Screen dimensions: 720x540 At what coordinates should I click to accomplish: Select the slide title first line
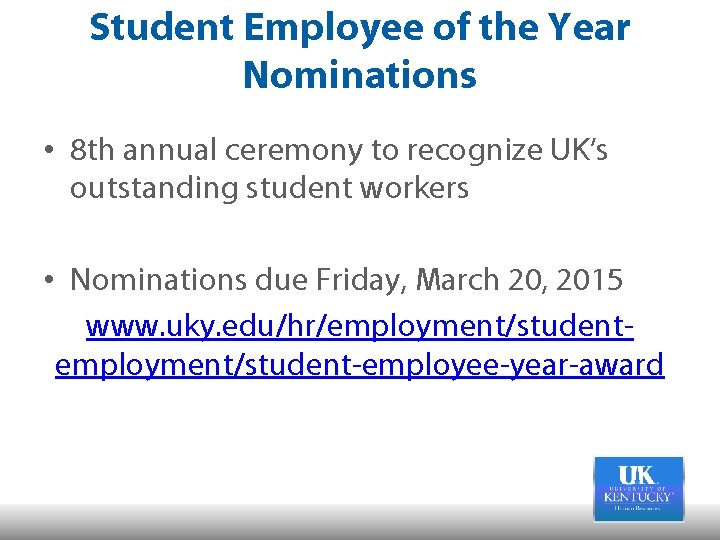point(360,28)
